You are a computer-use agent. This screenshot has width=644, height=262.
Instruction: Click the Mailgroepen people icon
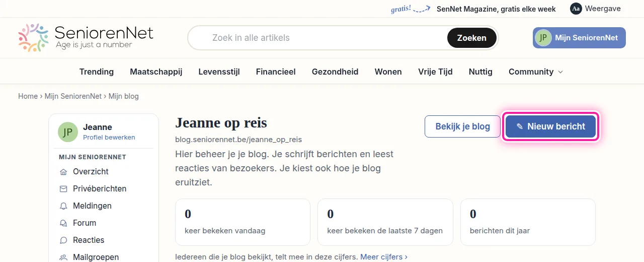click(63, 257)
